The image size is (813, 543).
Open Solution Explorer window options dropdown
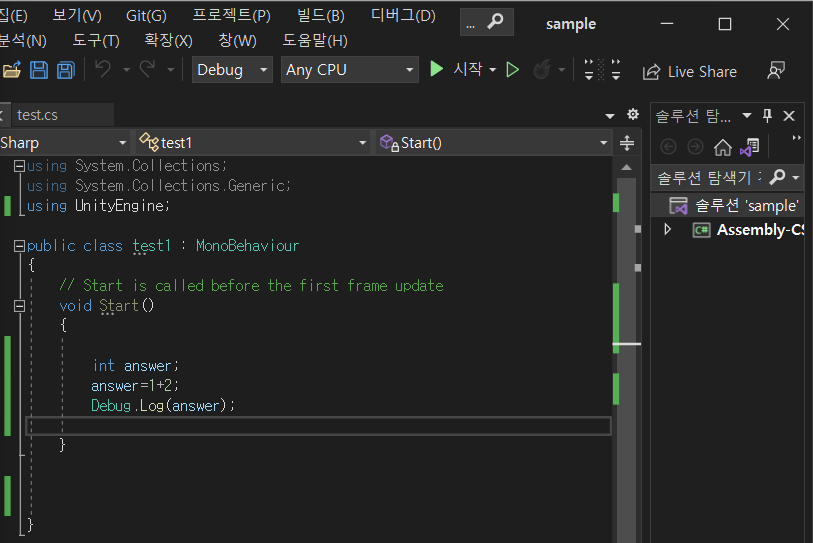click(747, 115)
